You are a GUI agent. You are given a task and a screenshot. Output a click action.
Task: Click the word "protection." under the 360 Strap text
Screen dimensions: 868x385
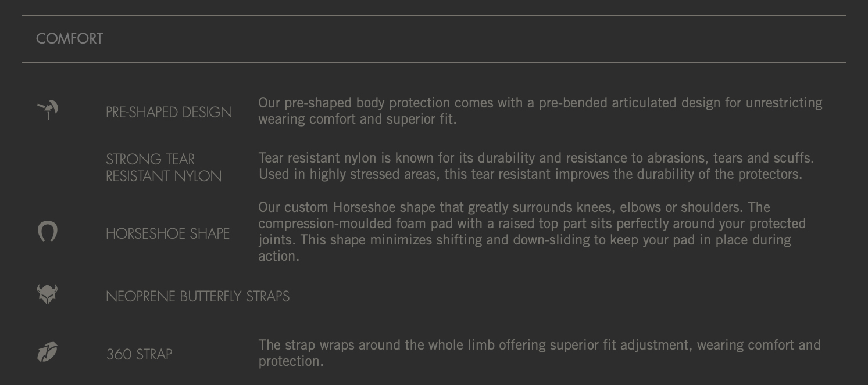[291, 361]
